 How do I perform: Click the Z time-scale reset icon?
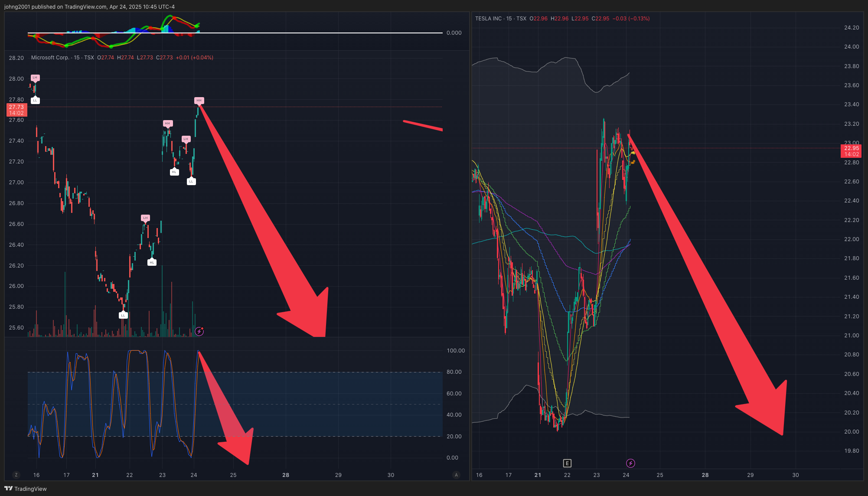click(x=16, y=475)
